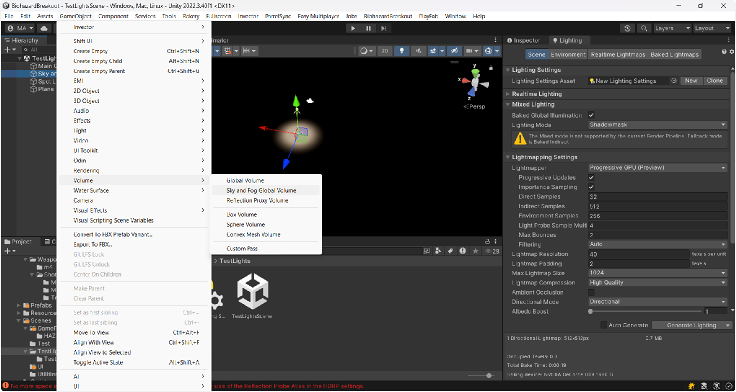The width and height of the screenshot is (736, 392).
Task: Click Persp label to switch projection
Action: pyautogui.click(x=475, y=107)
